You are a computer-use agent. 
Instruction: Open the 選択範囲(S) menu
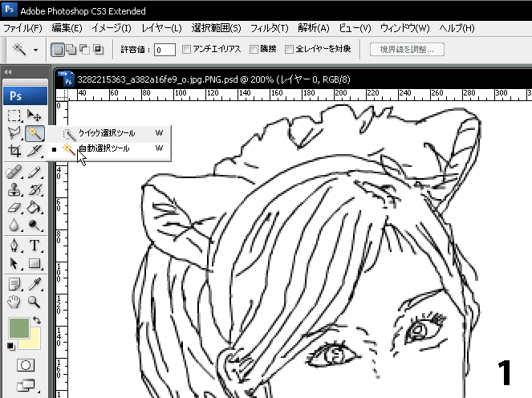tap(216, 28)
